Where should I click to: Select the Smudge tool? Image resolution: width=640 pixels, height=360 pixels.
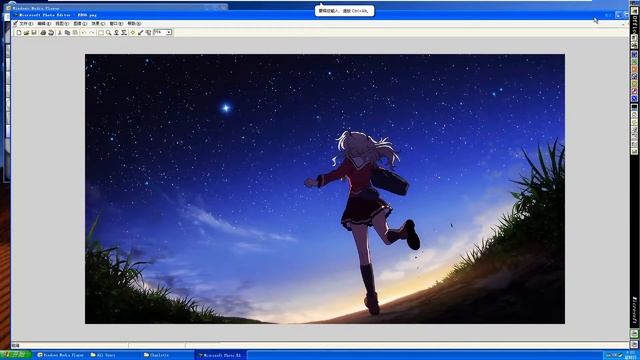tap(116, 33)
